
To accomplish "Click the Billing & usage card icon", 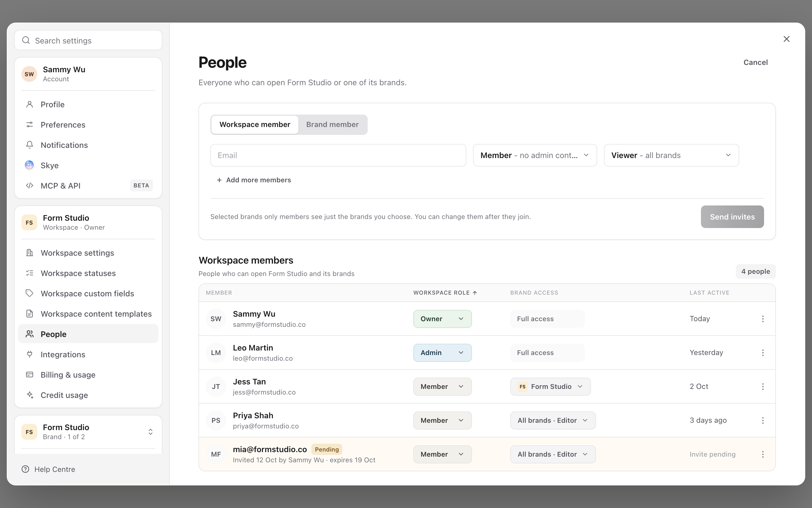I will (x=30, y=375).
